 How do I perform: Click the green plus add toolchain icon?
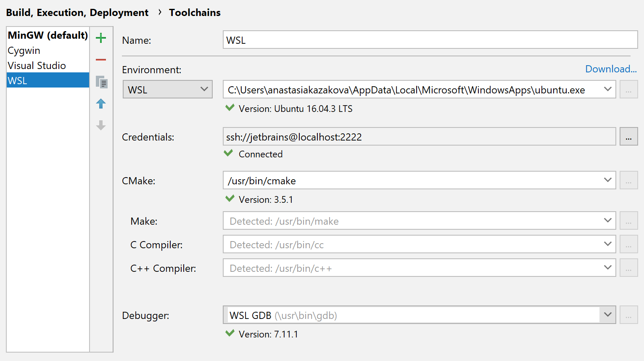point(101,38)
